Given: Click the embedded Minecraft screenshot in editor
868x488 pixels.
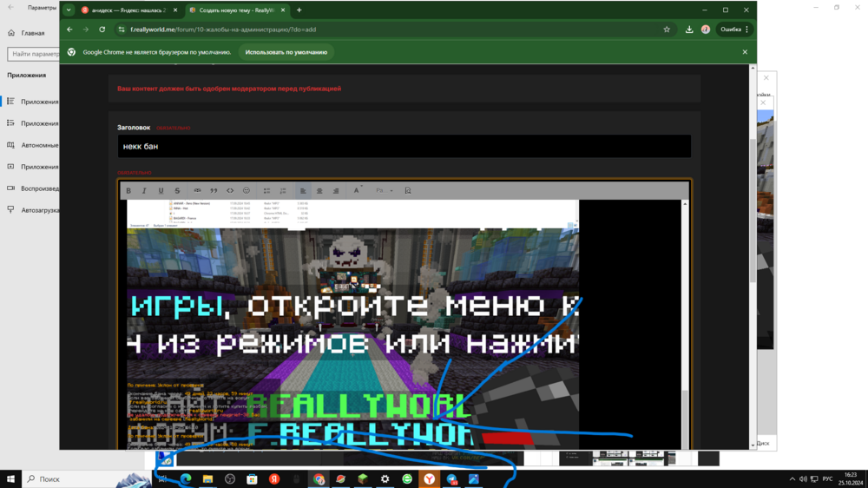Looking at the screenshot, I should tap(352, 324).
